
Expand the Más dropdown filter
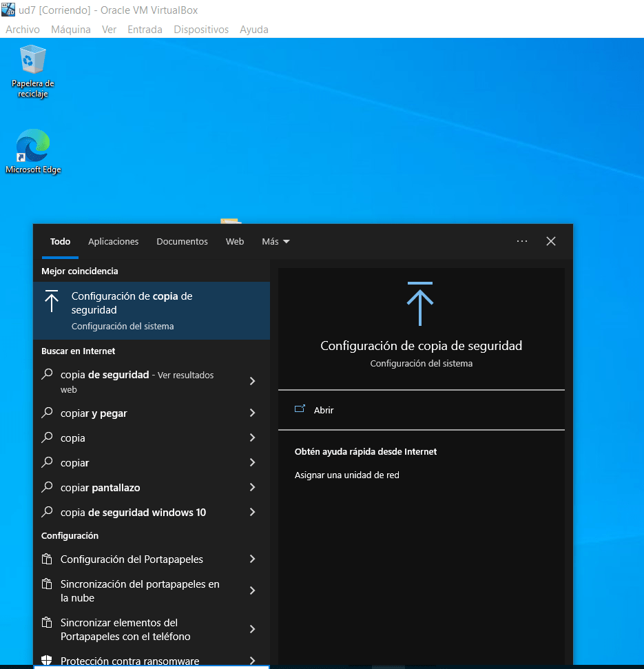tap(276, 242)
